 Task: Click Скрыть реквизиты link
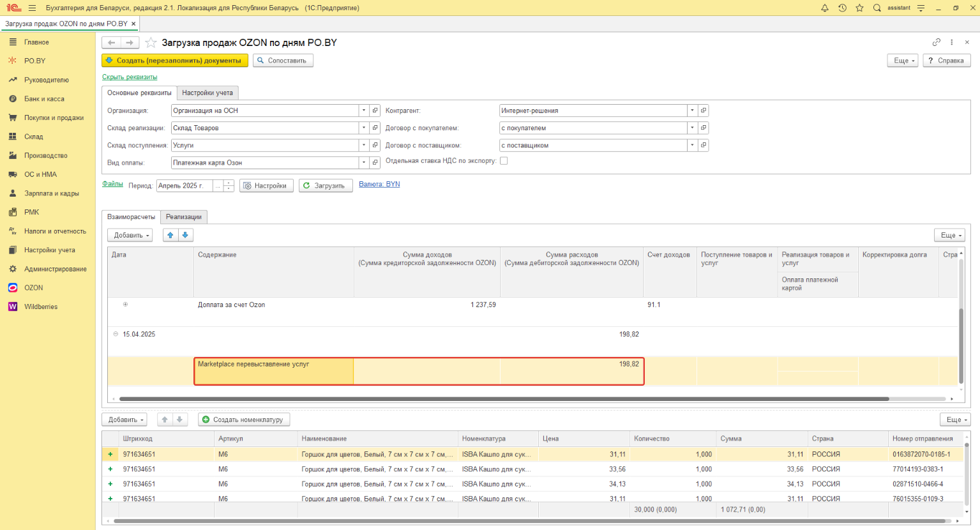click(x=130, y=77)
